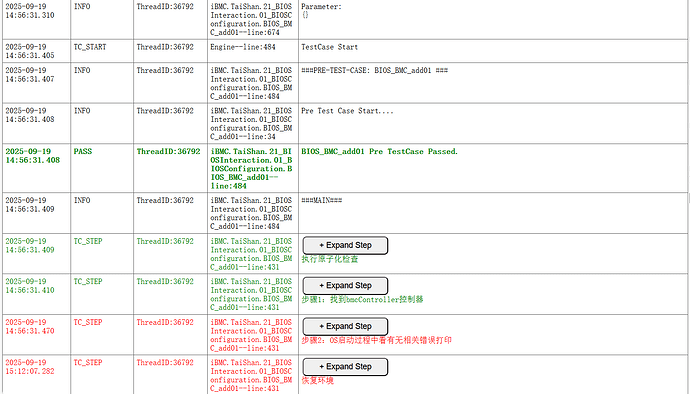This screenshot has height=394, width=690.
Task: Select 'BIOS_BMC_add01 Pre TestCase Passed.' message
Action: point(379,151)
